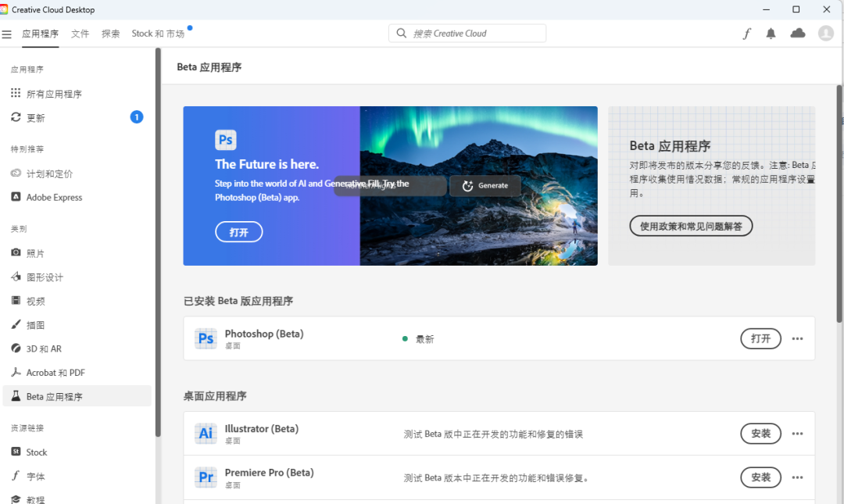Maximize the Creative Cloud Desktop window
This screenshot has width=844, height=504.
796,9
